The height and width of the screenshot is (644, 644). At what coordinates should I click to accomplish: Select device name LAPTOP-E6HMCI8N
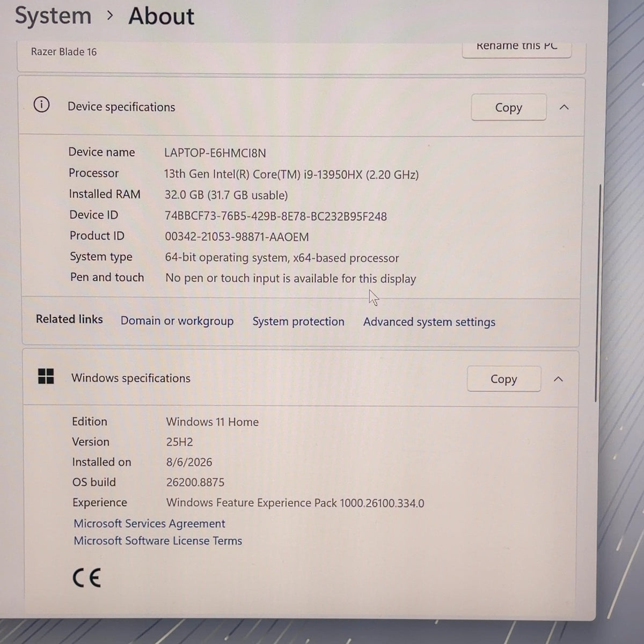(x=215, y=153)
